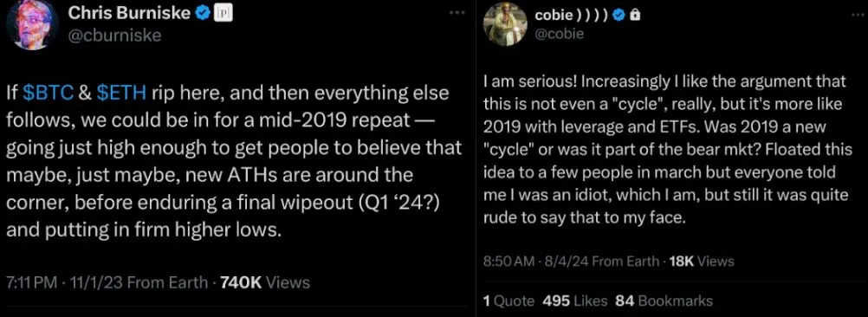The image size is (868, 317).
Task: Open Chris Burniske's profile avatar
Action: click(x=34, y=23)
